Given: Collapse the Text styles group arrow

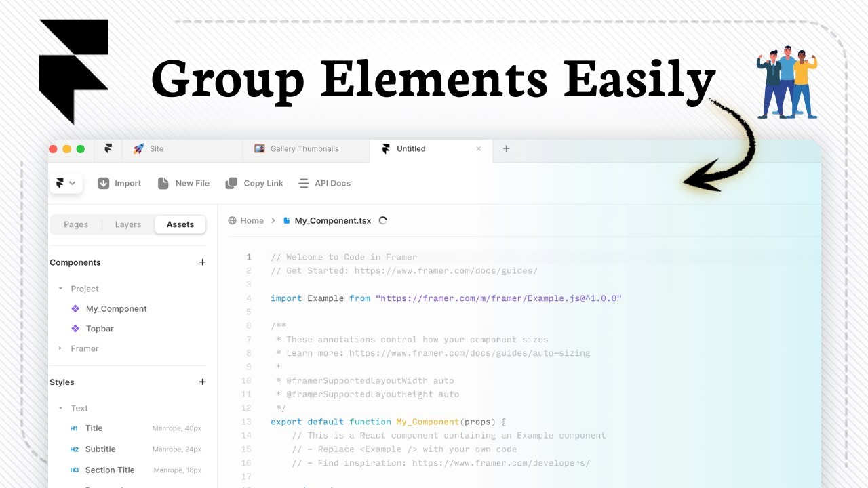Looking at the screenshot, I should click(60, 408).
